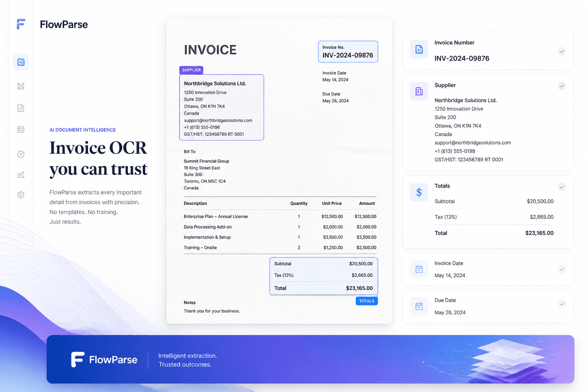Click the Data Processing Add-on row description

207,227
